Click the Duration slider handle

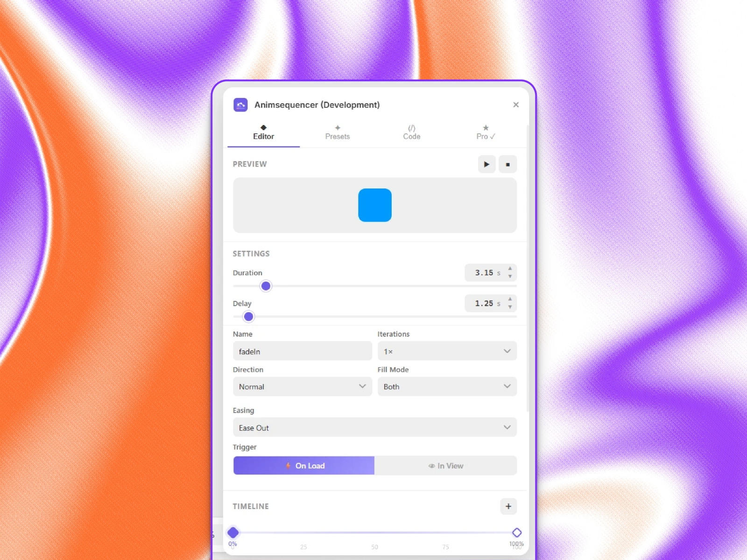(266, 286)
